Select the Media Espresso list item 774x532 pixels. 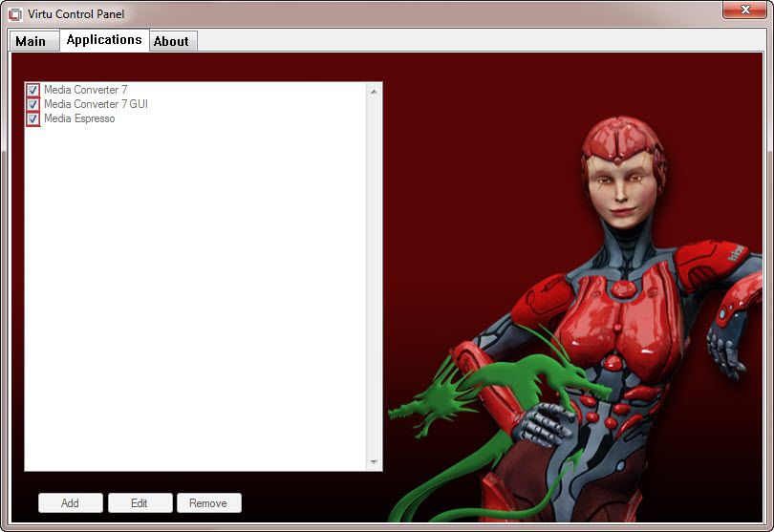point(79,118)
